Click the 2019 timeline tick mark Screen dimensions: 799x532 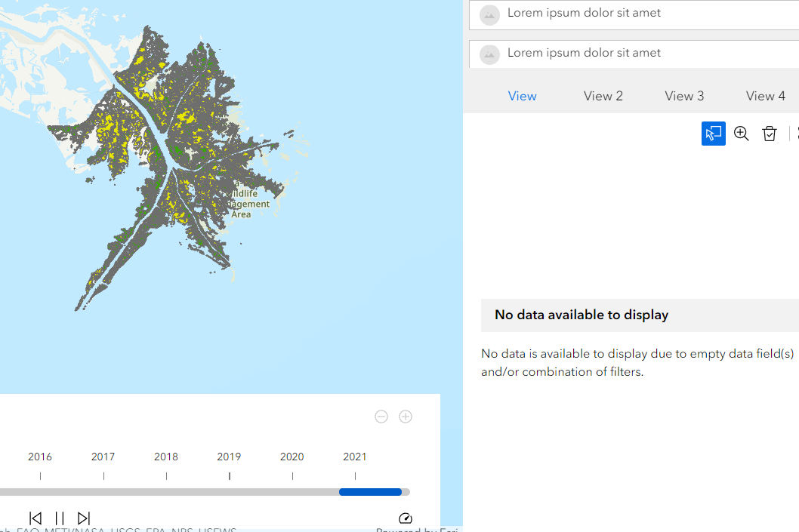click(229, 476)
